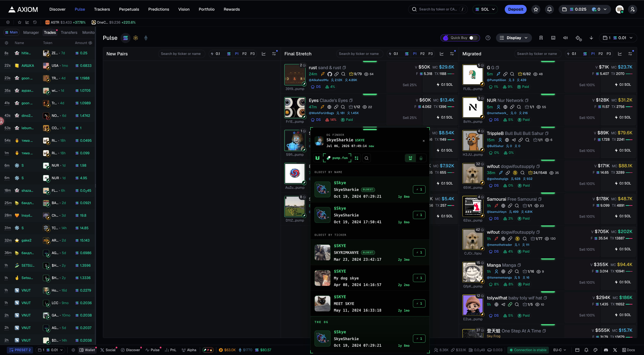The height and width of the screenshot is (355, 644).
Task: Go to Perpetuals in top navigation
Action: 129,9
